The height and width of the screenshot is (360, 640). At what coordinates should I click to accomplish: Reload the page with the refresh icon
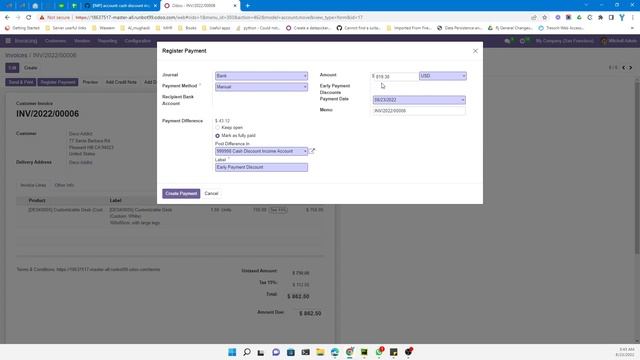click(x=29, y=18)
